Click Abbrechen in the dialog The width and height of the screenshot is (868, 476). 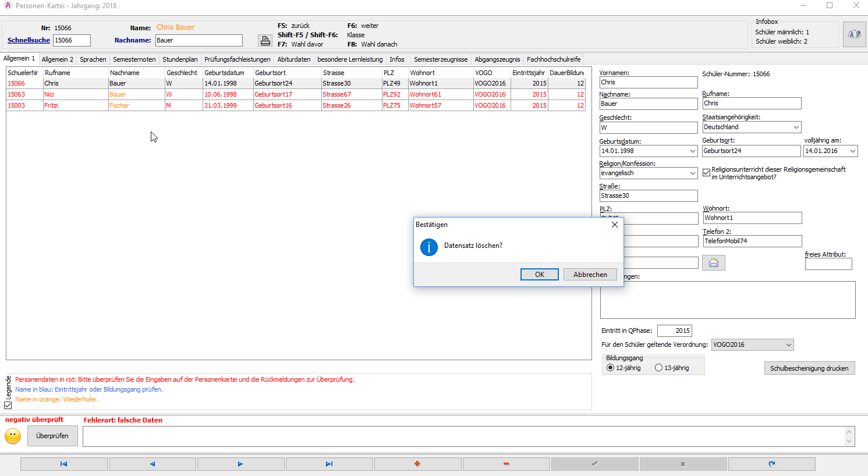pyautogui.click(x=590, y=275)
